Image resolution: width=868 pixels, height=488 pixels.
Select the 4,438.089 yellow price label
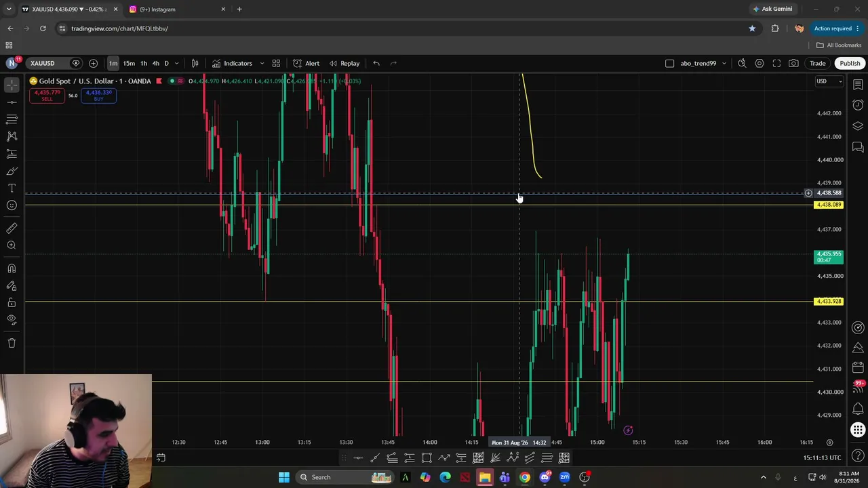coord(829,205)
